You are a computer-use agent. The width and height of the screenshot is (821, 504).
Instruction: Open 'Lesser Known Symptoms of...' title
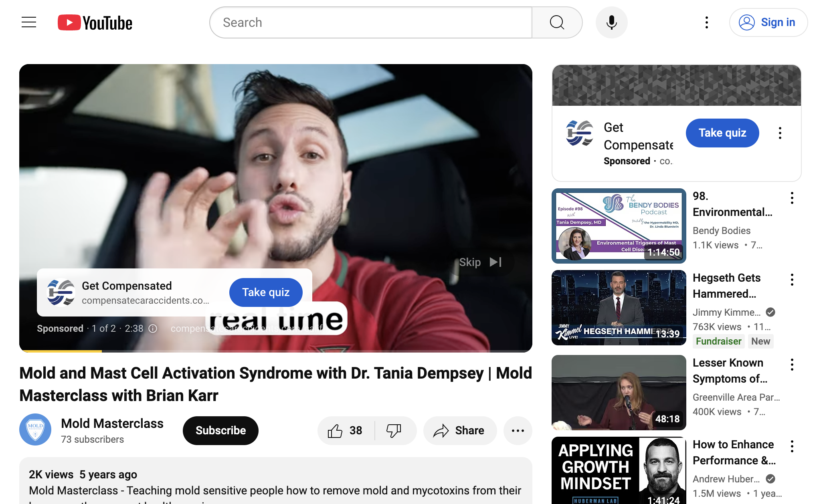(730, 371)
